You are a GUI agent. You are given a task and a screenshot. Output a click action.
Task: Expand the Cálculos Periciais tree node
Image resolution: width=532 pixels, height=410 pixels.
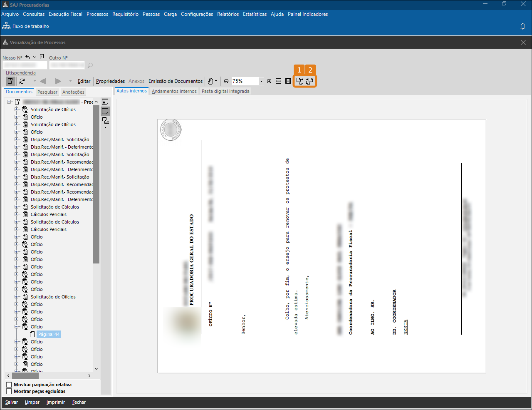point(17,214)
